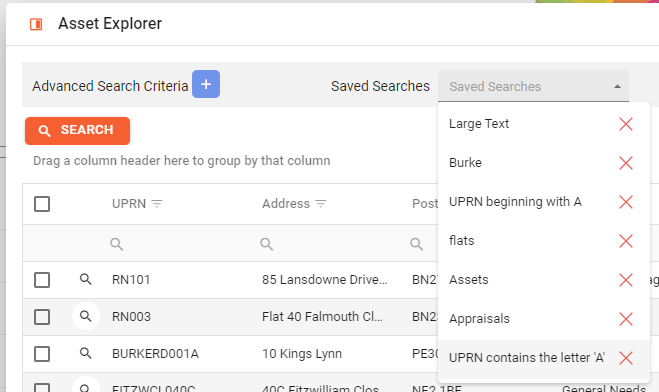The height and width of the screenshot is (392, 659).
Task: View the RN003 row using its magnifier icon
Action: click(86, 316)
